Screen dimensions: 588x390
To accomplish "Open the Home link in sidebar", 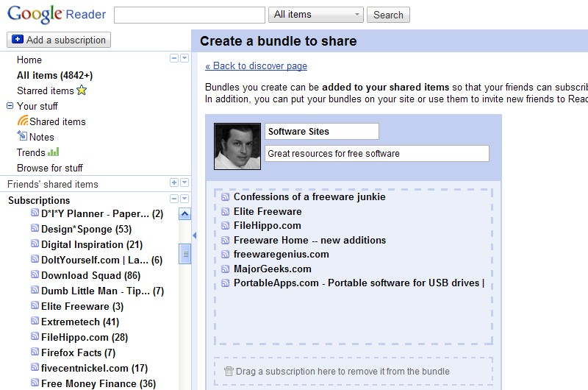I will (29, 60).
